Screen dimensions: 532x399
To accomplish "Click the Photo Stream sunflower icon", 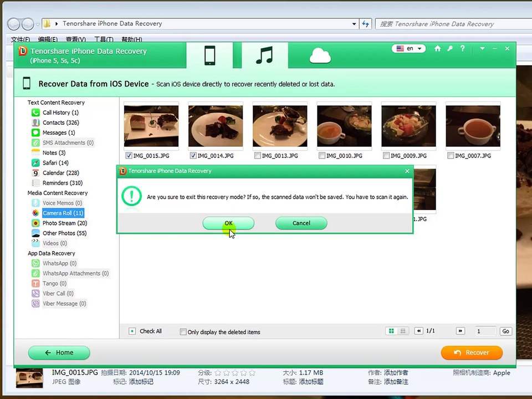I will click(35, 223).
